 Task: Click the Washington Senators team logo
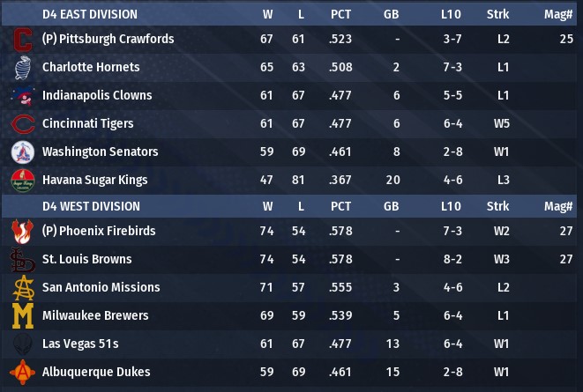(22, 152)
